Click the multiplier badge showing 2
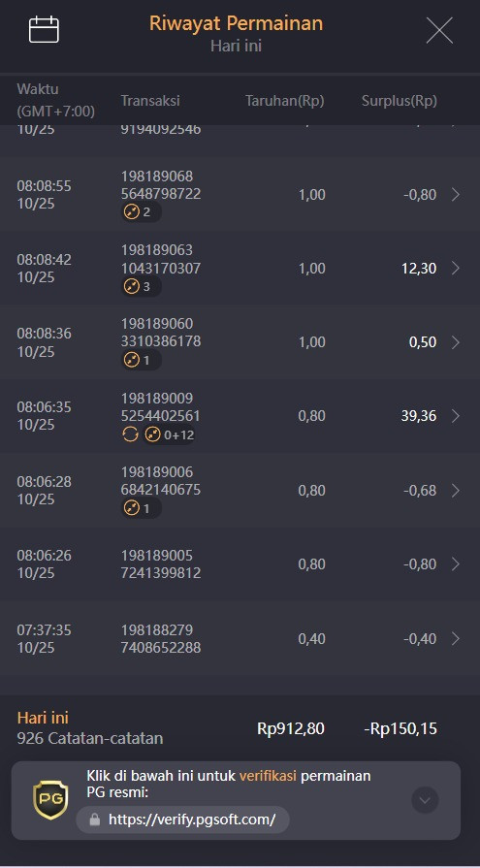Screen dimensions: 480x868 (x=142, y=212)
